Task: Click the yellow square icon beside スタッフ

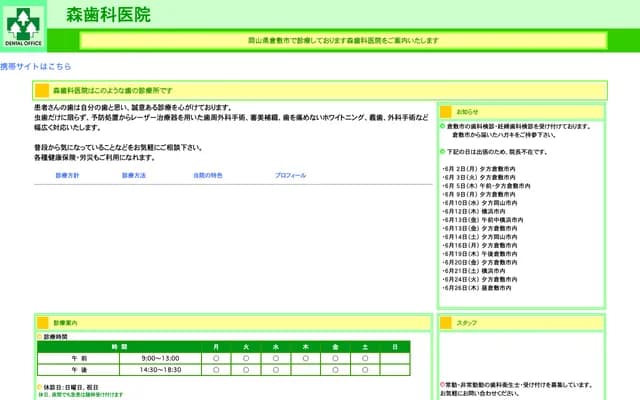Action: click(x=446, y=323)
